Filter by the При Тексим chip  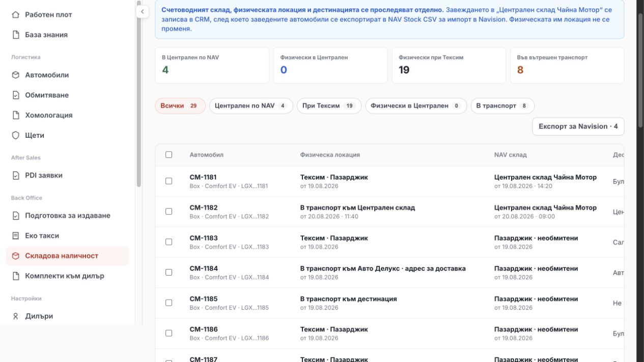(x=329, y=106)
